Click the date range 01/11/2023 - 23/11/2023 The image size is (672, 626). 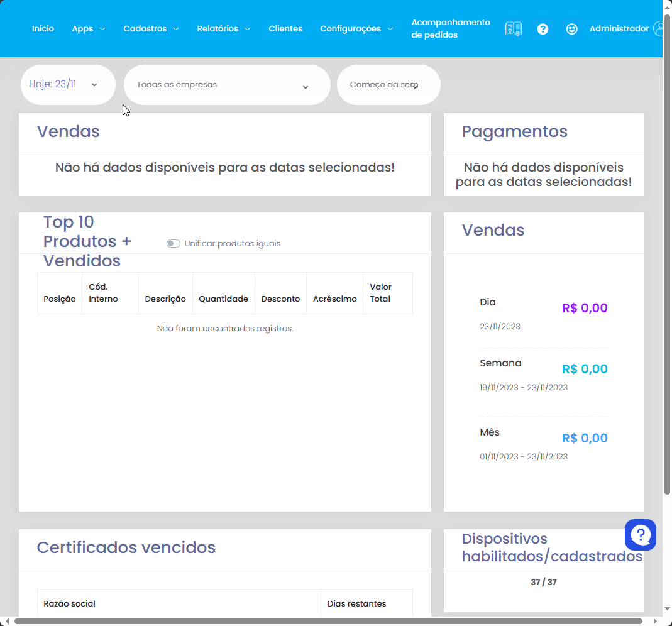pyautogui.click(x=523, y=456)
